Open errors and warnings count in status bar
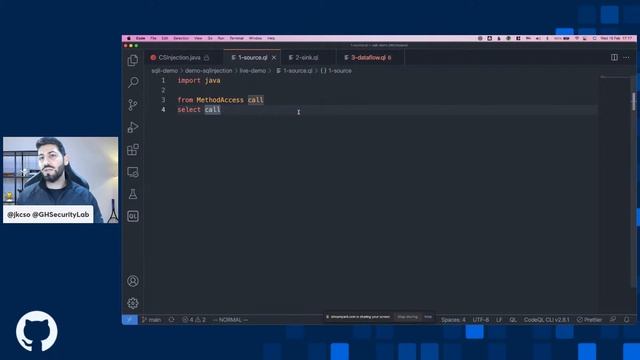 coord(194,320)
